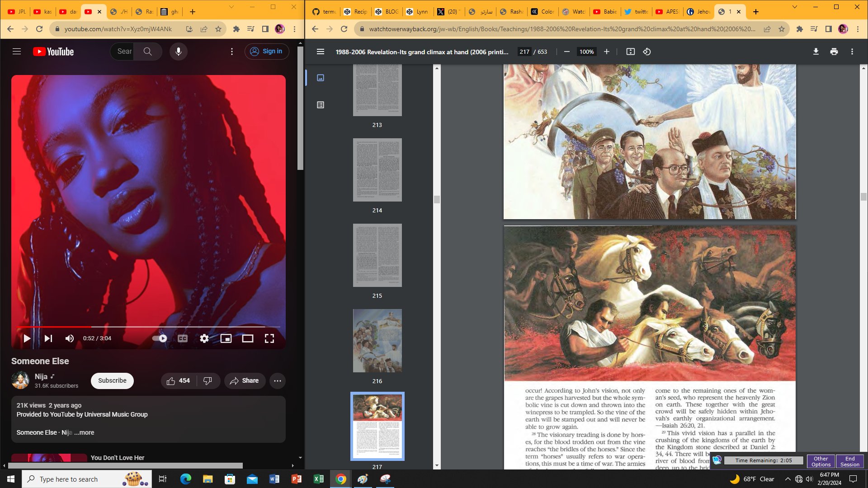Select page 215 thumbnail

pyautogui.click(x=377, y=255)
